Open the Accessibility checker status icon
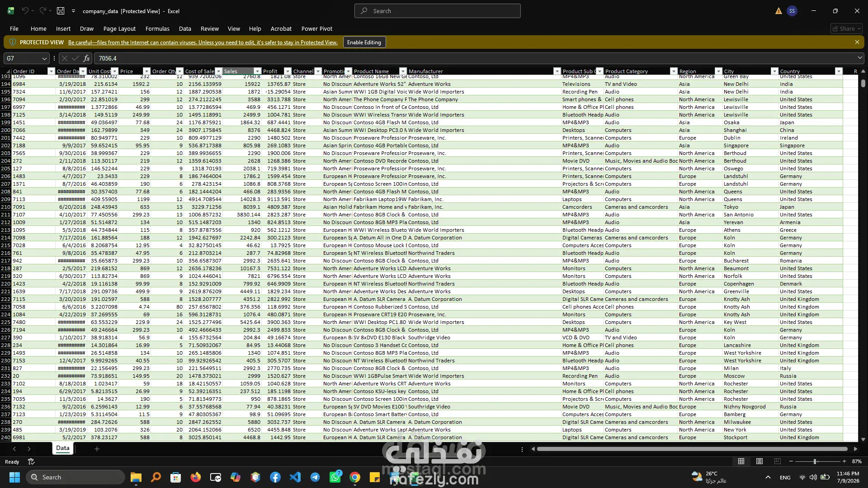This screenshot has height=488, width=868. (31, 461)
